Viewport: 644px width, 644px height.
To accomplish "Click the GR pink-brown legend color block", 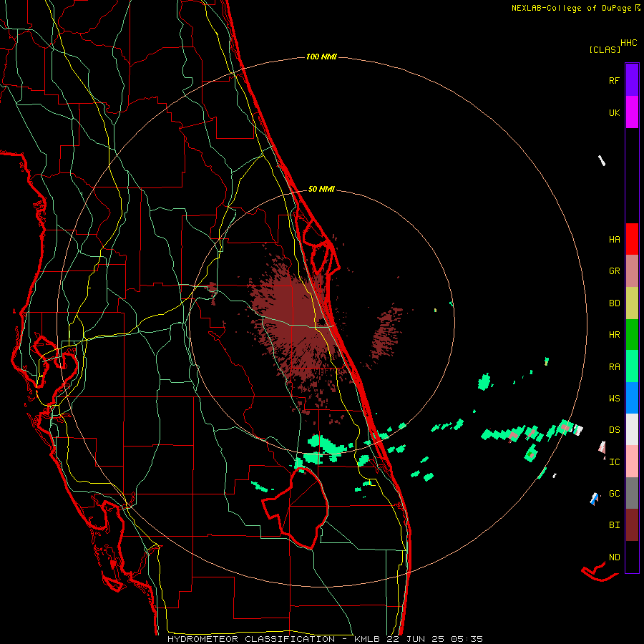I will (x=632, y=271).
